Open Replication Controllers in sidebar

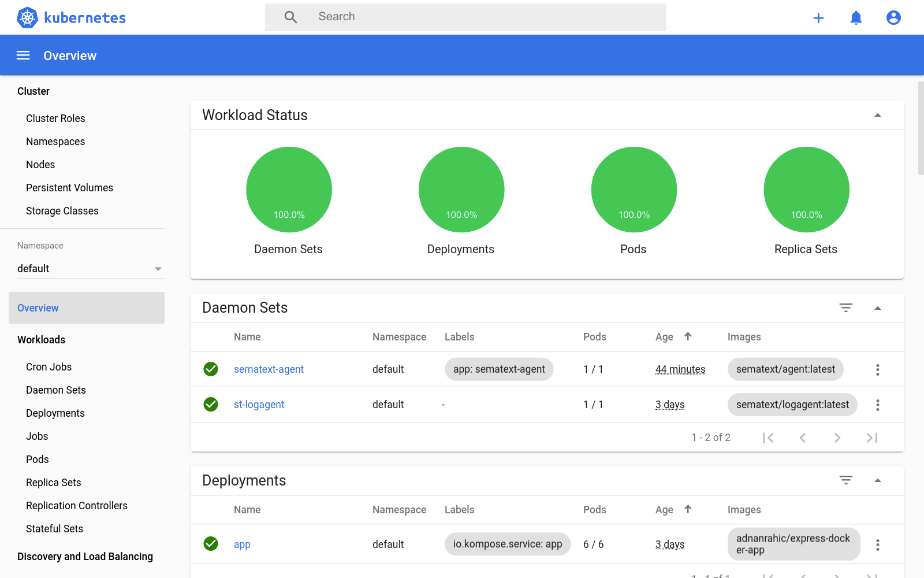point(77,506)
